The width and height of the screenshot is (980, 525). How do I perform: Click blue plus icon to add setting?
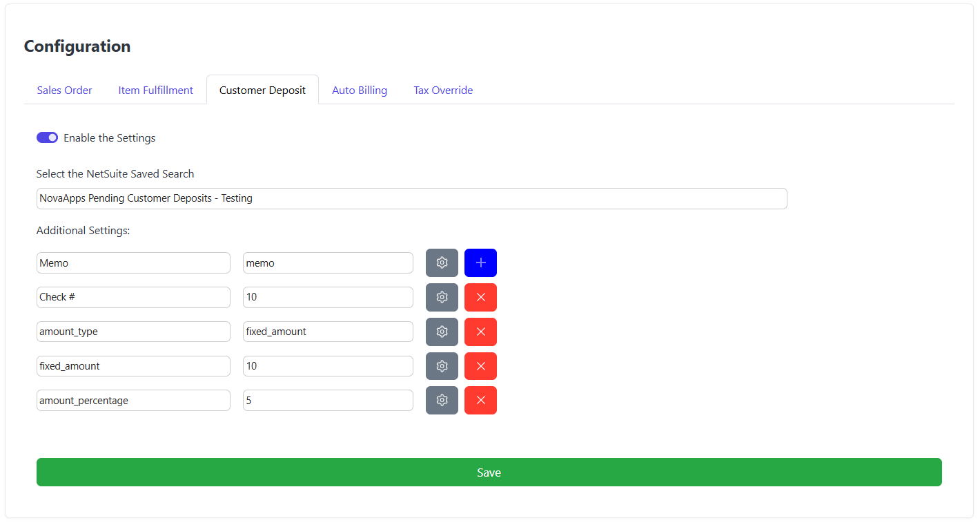480,262
